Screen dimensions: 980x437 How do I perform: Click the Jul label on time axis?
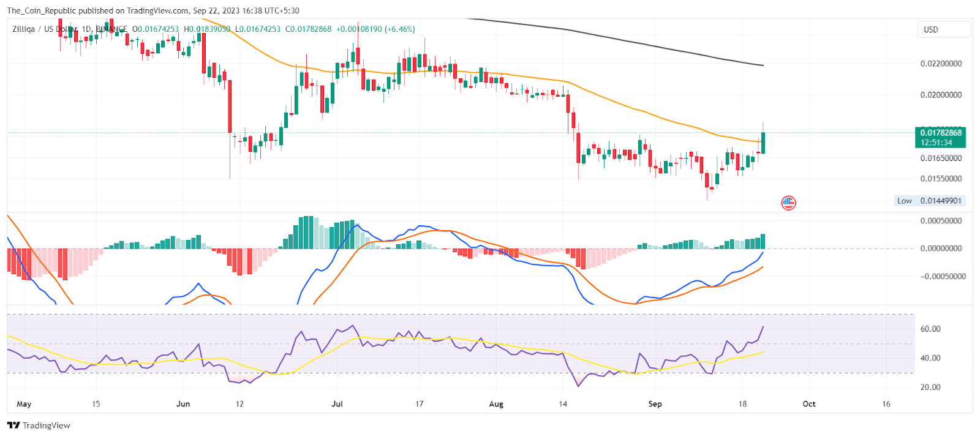(337, 404)
